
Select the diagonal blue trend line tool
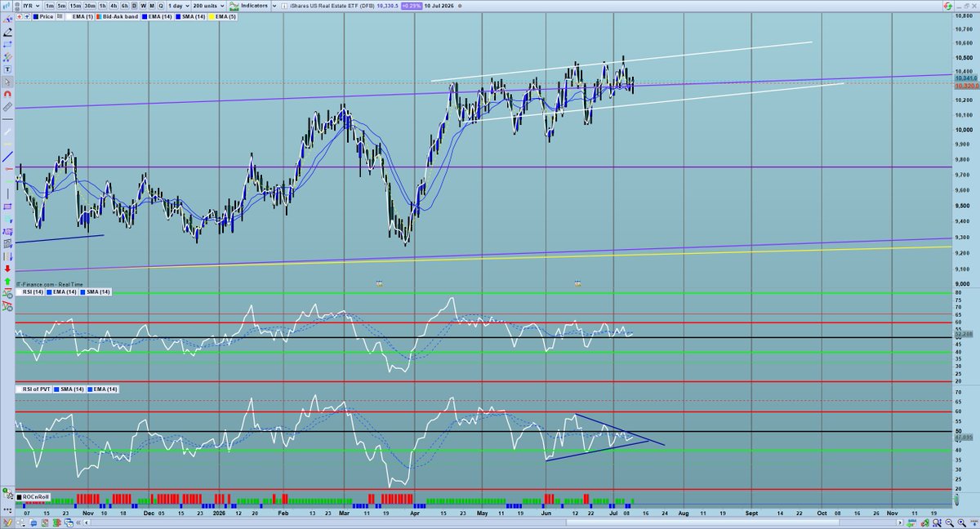click(x=7, y=155)
